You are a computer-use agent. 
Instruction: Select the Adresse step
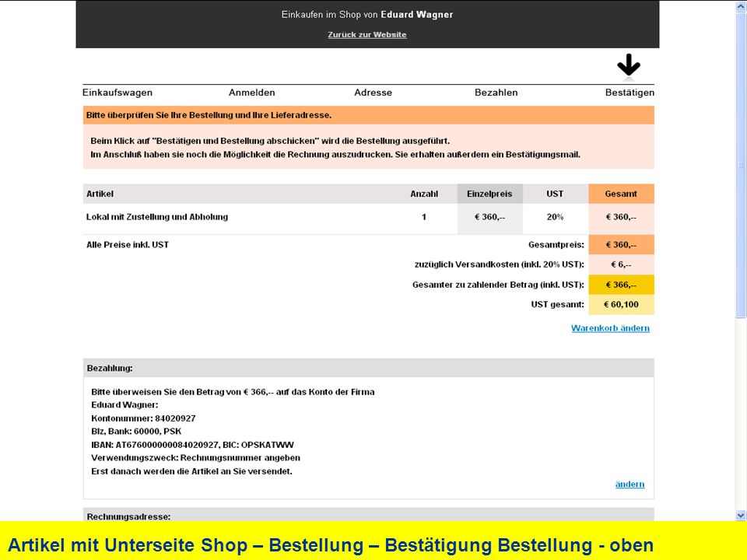click(x=373, y=93)
